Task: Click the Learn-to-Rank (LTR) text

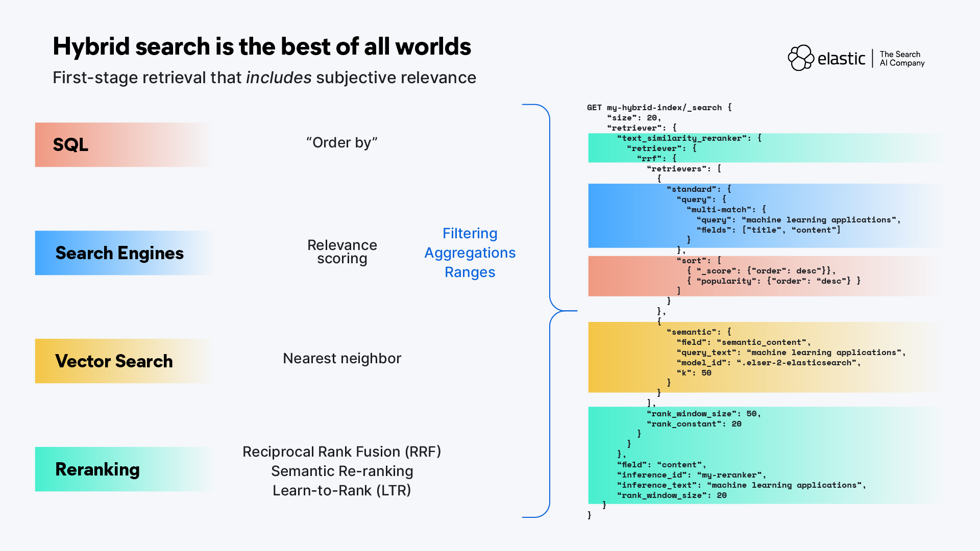Action: [x=341, y=490]
